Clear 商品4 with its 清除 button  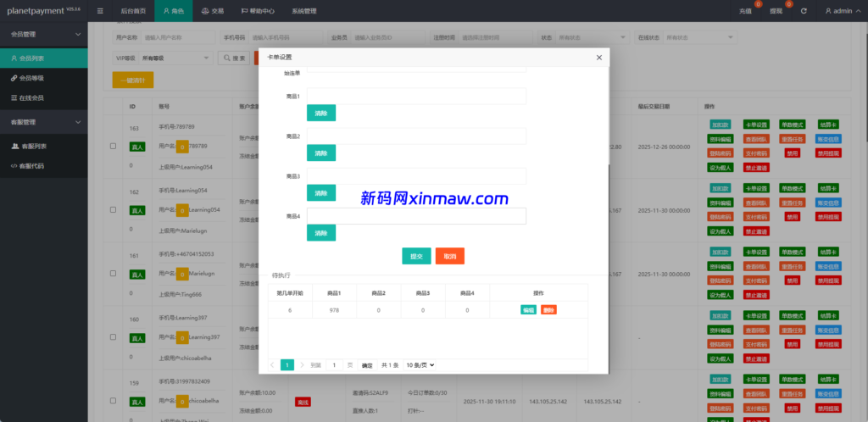[321, 233]
